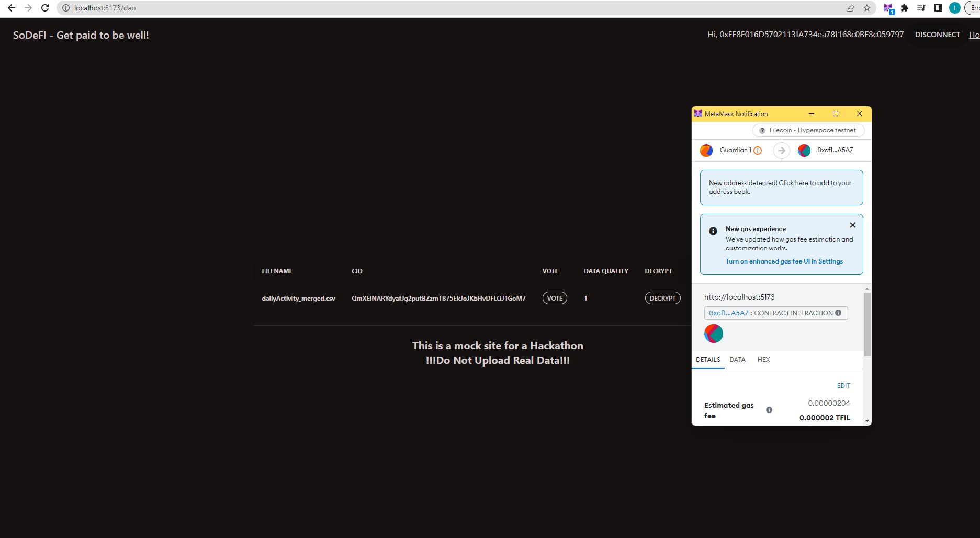Screen dimensions: 980x538
Task: Open the media control playlist icon
Action: point(921,8)
